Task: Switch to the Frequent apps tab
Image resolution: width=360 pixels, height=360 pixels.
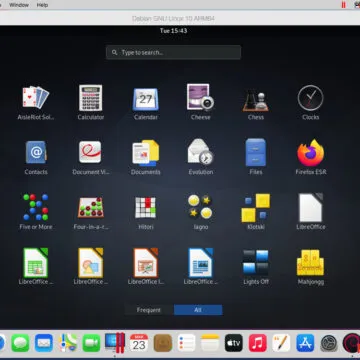Action: point(149,310)
